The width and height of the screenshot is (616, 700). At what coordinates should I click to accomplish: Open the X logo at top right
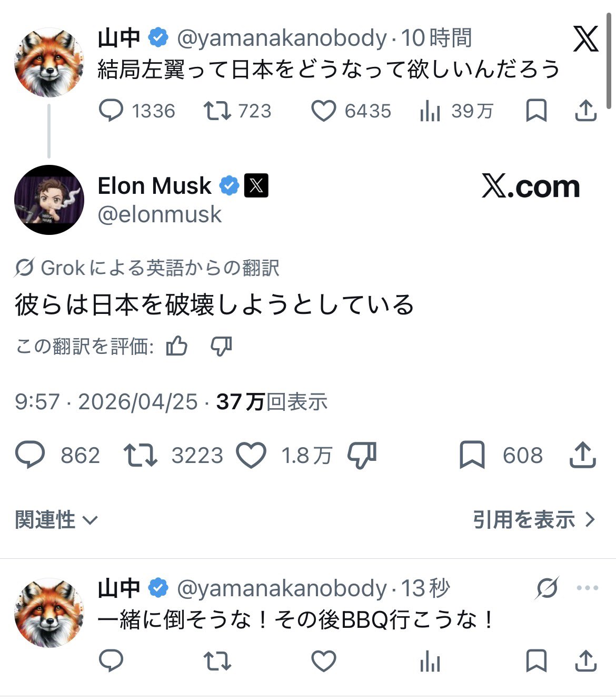coord(585,38)
